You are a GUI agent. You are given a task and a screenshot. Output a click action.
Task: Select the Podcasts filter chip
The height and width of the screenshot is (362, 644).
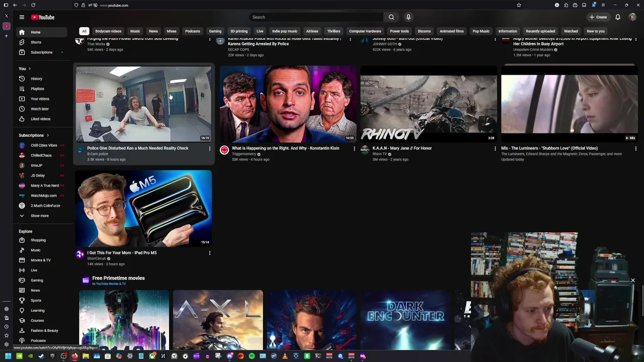(x=193, y=31)
